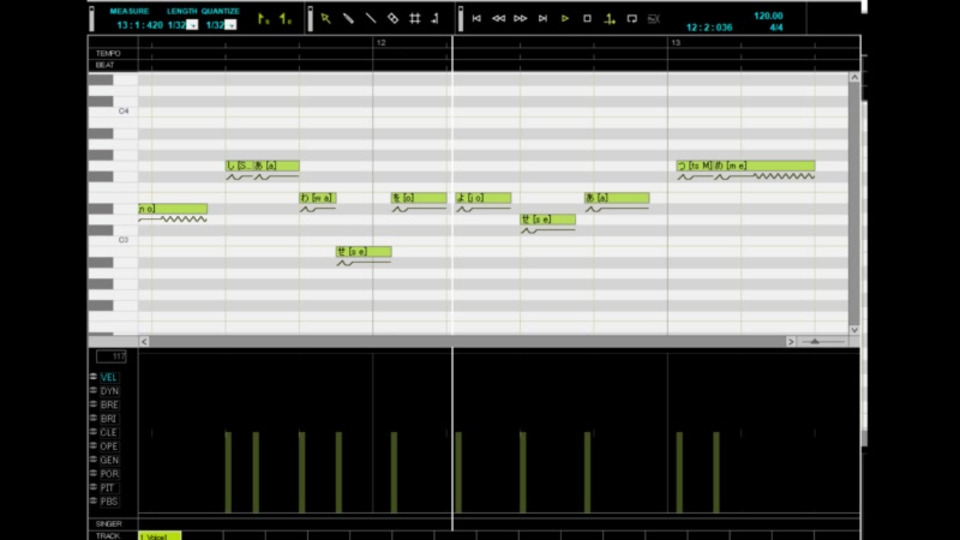Click measure 13 on the ruler
Viewport: 960px width, 540px height.
click(676, 43)
